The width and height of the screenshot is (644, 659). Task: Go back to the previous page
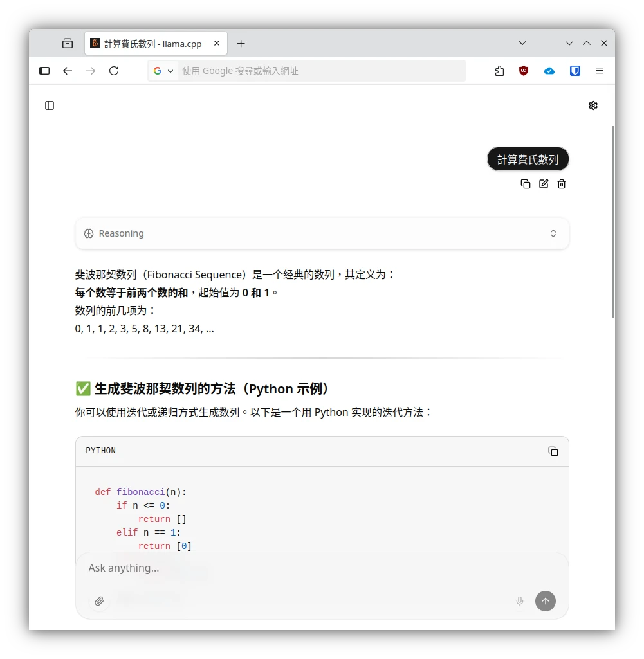(68, 71)
